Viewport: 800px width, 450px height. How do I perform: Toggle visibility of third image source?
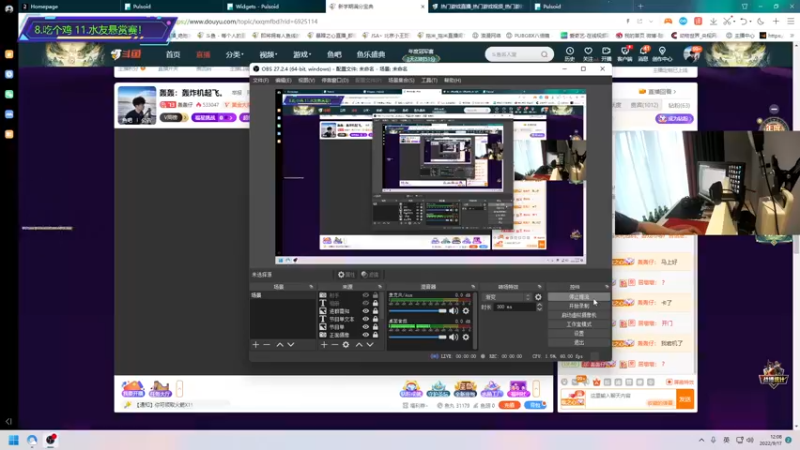(365, 311)
